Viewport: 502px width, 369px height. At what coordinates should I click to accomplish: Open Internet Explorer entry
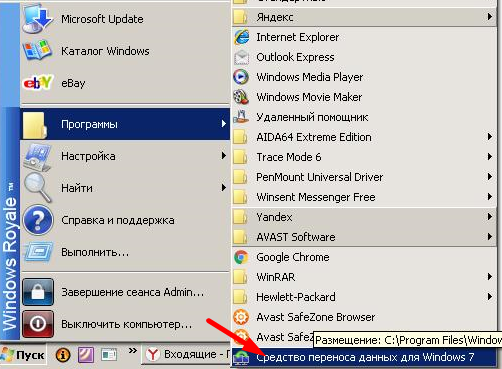pos(364,37)
